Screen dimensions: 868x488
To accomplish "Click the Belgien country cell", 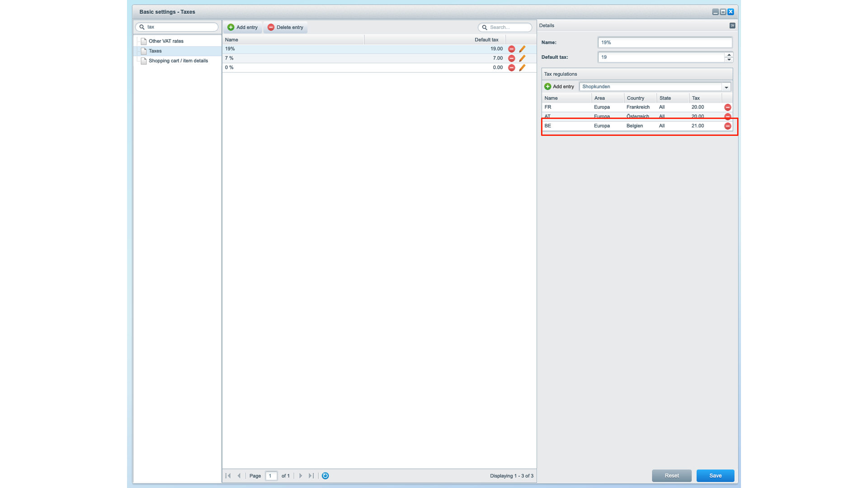I will [635, 126].
